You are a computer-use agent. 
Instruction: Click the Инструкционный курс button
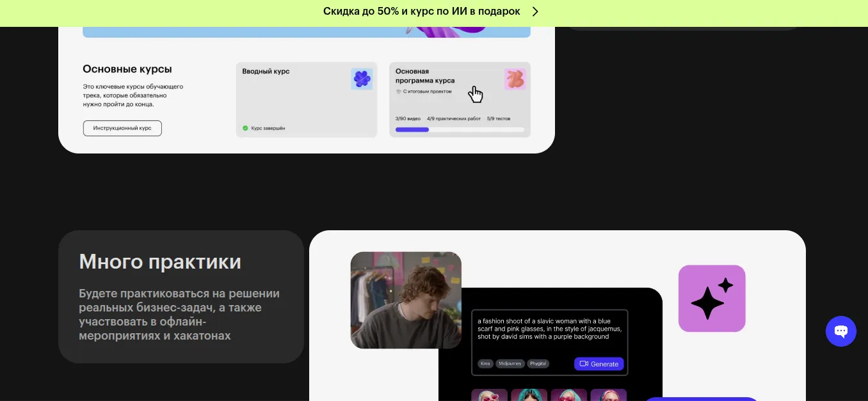click(x=122, y=128)
